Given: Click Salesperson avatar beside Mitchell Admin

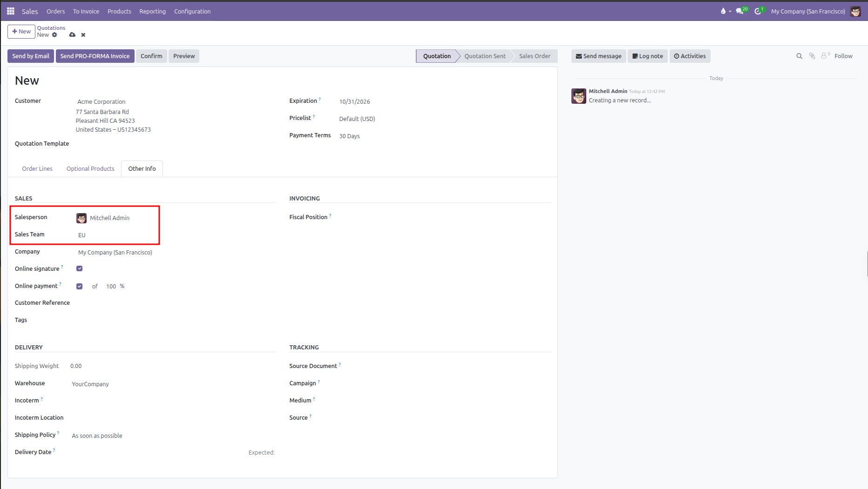Looking at the screenshot, I should click(x=81, y=218).
